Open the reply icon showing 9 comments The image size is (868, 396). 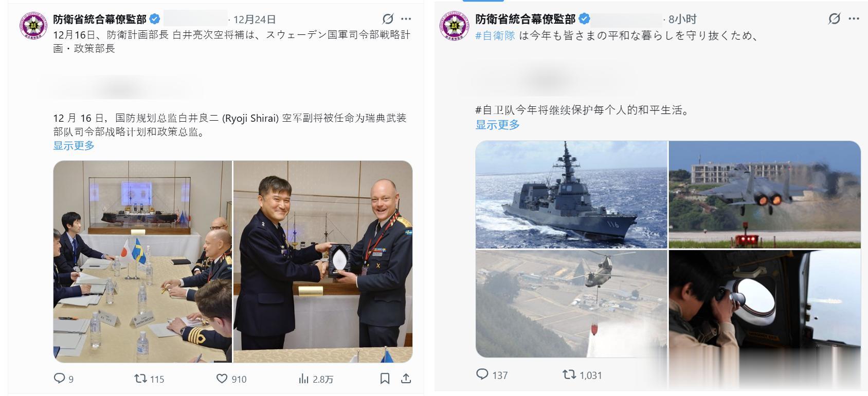pyautogui.click(x=60, y=379)
